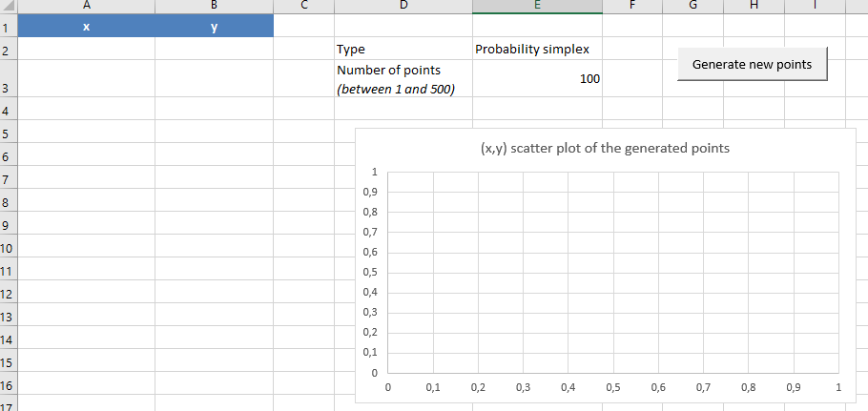Select the cell containing 100
Image resolution: width=868 pixels, height=411 pixels.
[537, 78]
